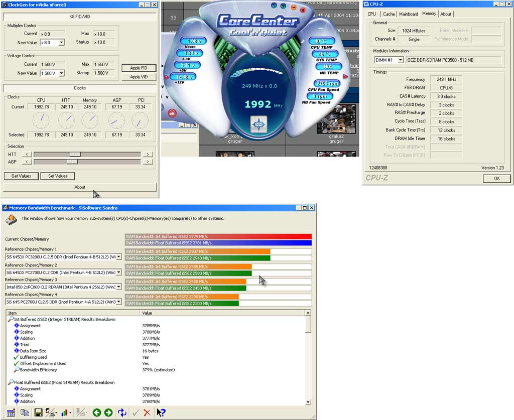Click the Apply VID button
The height and width of the screenshot is (420, 514).
(139, 77)
